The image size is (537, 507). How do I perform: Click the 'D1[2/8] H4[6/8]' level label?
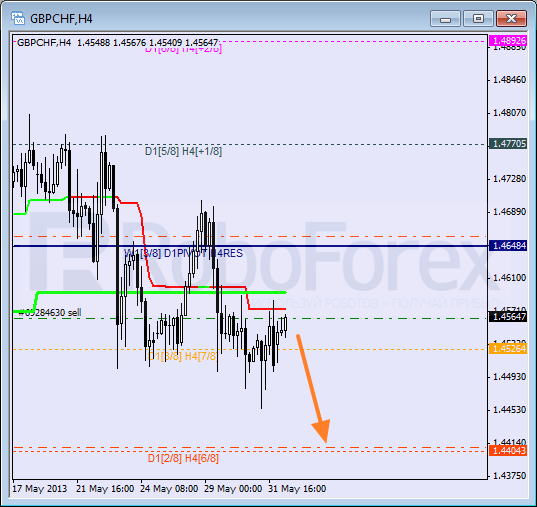click(183, 458)
